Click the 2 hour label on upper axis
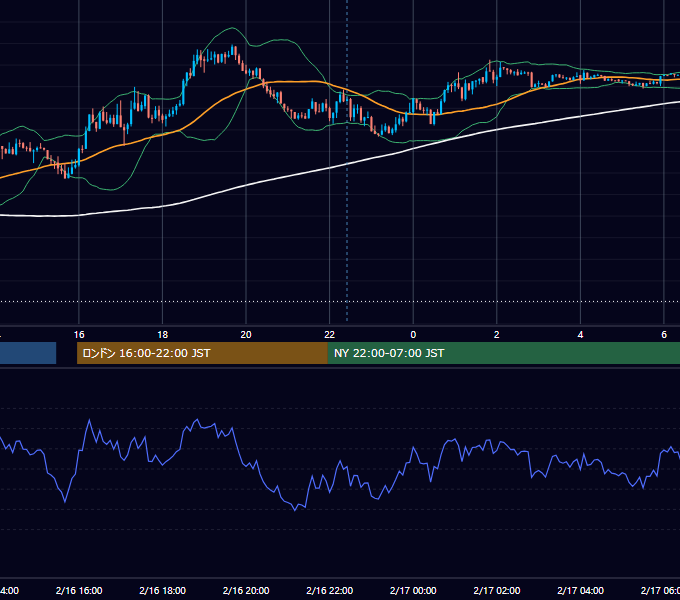The image size is (680, 600). pos(497,335)
